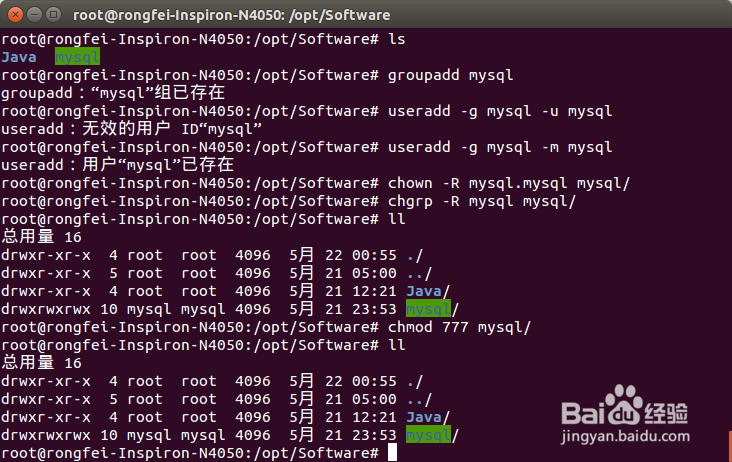Maximize the terminal window
Viewport: 732px width, 462px height.
tap(54, 15)
